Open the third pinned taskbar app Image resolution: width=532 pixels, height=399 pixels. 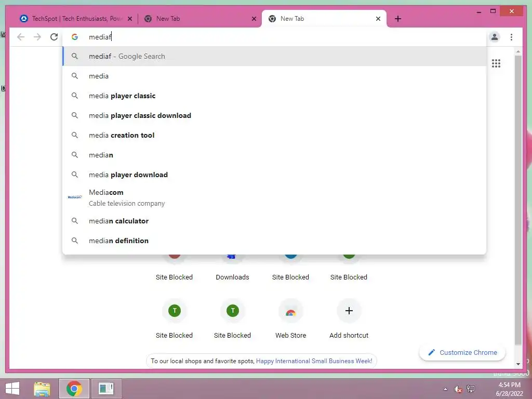(x=106, y=389)
